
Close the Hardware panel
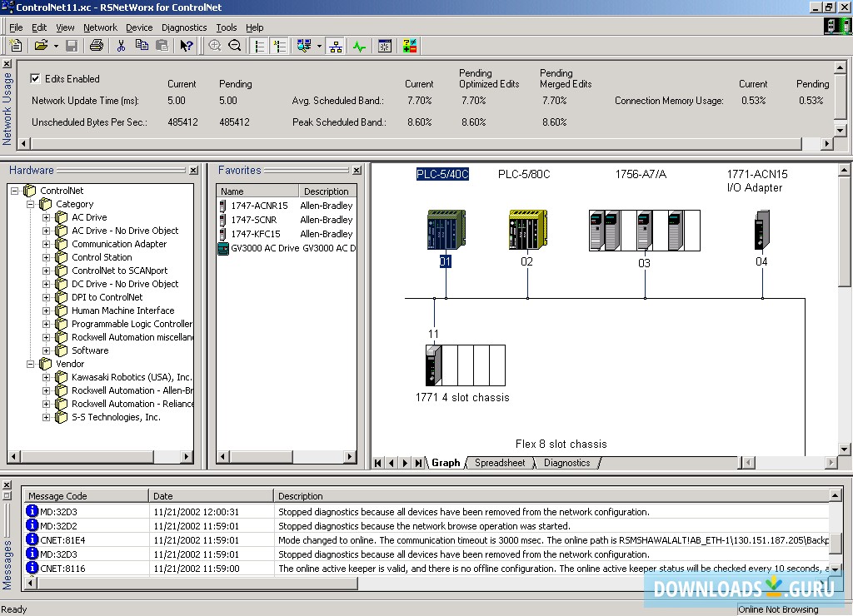[x=193, y=171]
